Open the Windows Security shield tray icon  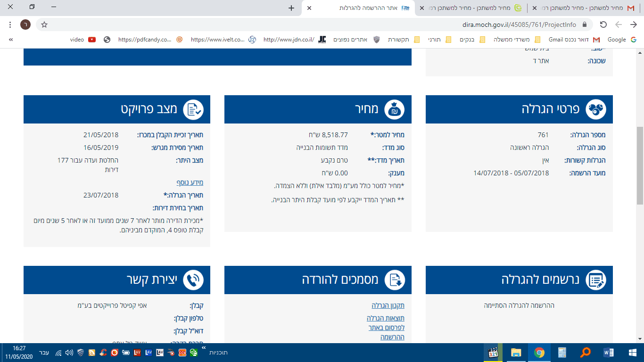[80, 353]
